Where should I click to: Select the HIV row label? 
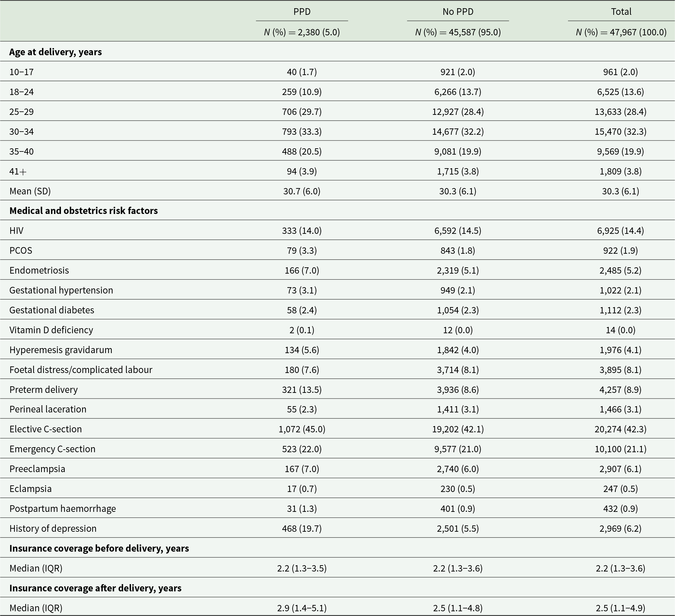tap(16, 231)
